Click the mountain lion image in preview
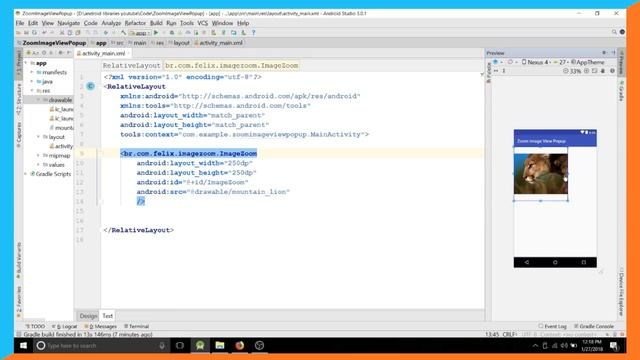Image resolution: width=640 pixels, height=360 pixels. pos(540,174)
